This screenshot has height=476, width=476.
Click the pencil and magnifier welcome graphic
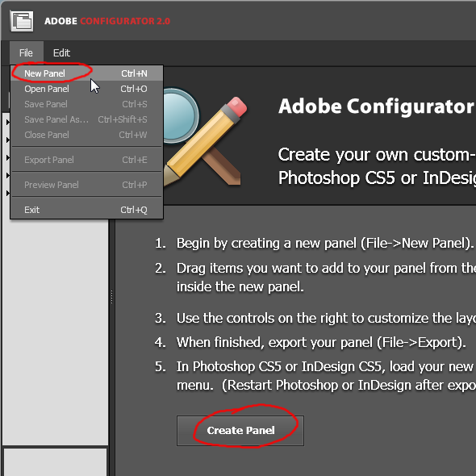point(206,138)
